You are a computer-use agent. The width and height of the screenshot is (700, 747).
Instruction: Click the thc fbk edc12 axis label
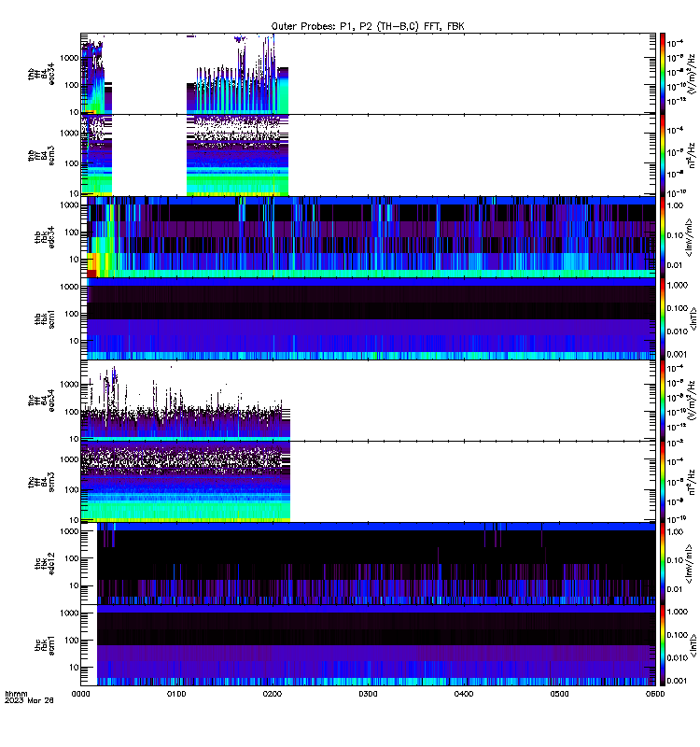44,564
